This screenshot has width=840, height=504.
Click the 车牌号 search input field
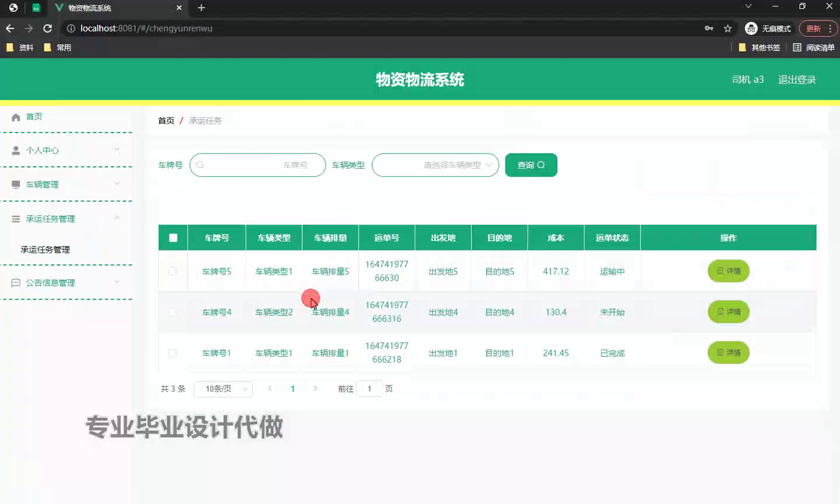coord(257,165)
